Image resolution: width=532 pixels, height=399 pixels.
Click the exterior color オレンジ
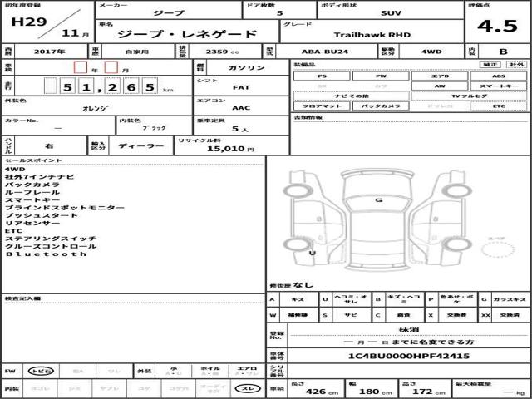[96, 109]
